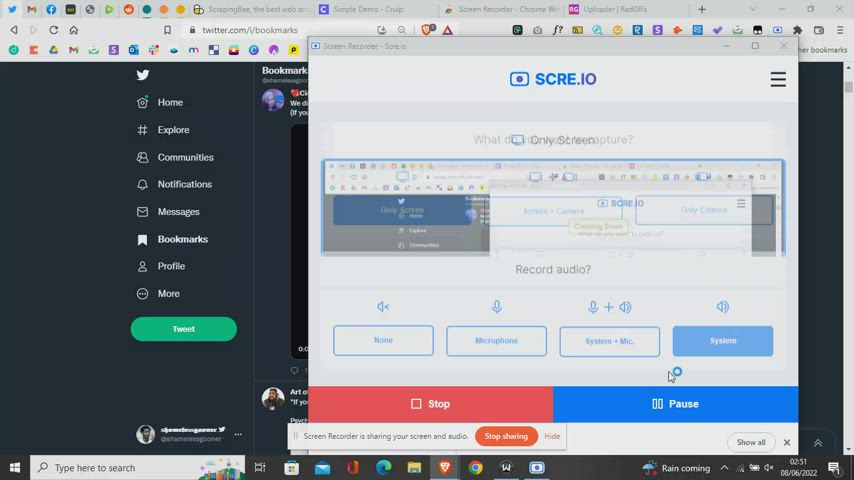Open SCRE.IO hamburger menu

click(778, 80)
